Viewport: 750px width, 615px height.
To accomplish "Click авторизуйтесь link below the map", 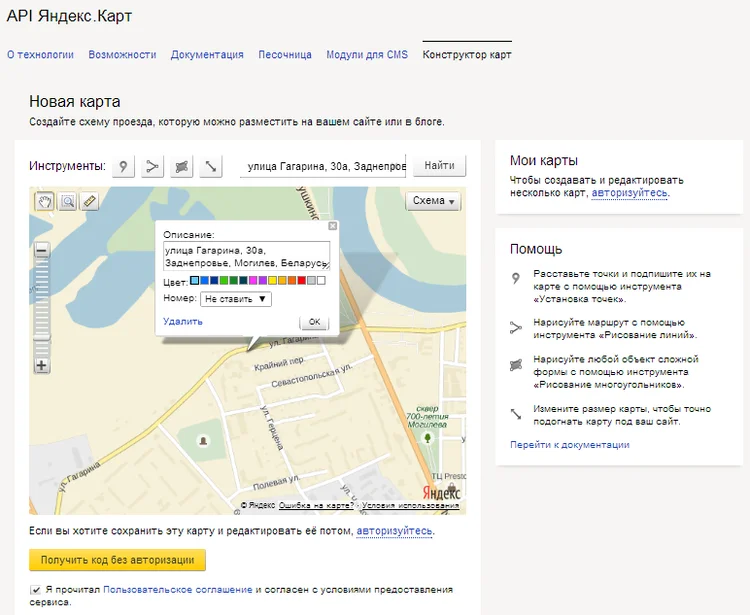I will pyautogui.click(x=394, y=531).
